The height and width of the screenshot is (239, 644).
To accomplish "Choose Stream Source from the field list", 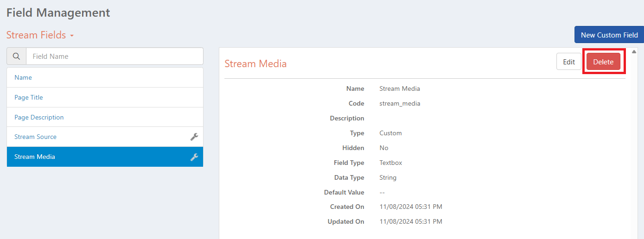I will tap(105, 137).
